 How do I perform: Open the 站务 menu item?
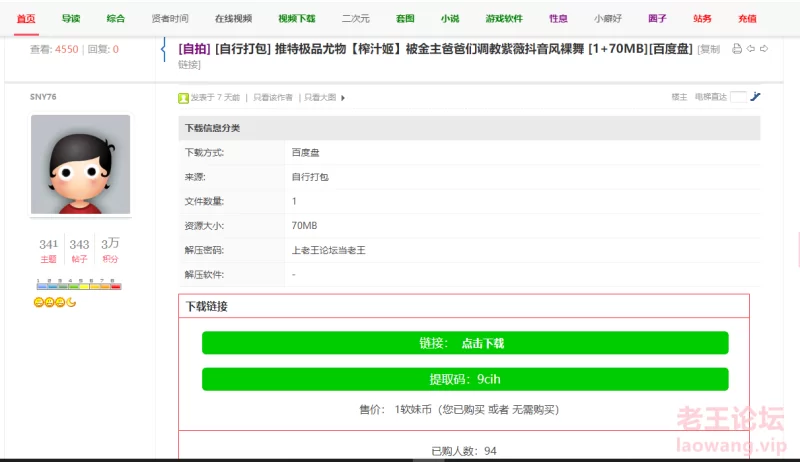[702, 19]
